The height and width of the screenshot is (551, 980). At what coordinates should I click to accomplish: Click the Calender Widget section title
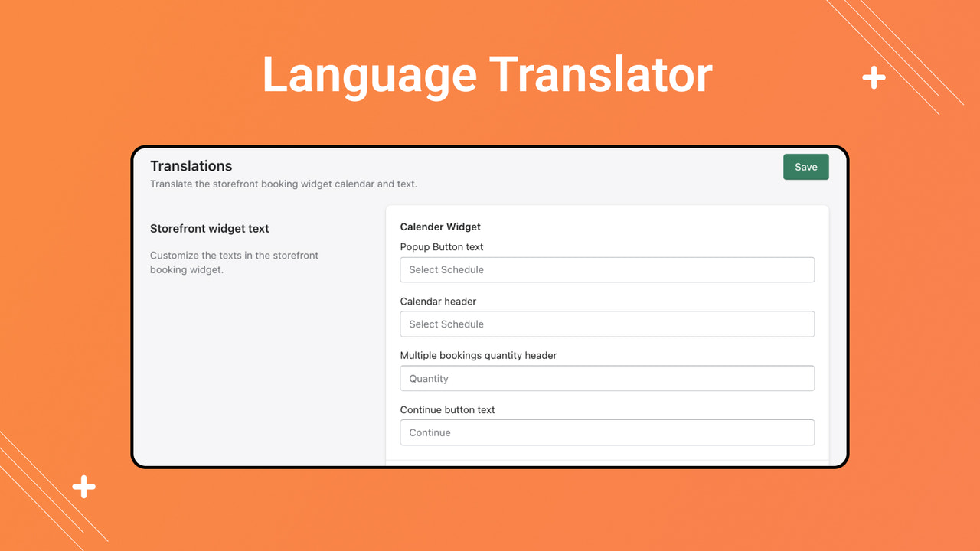point(440,227)
